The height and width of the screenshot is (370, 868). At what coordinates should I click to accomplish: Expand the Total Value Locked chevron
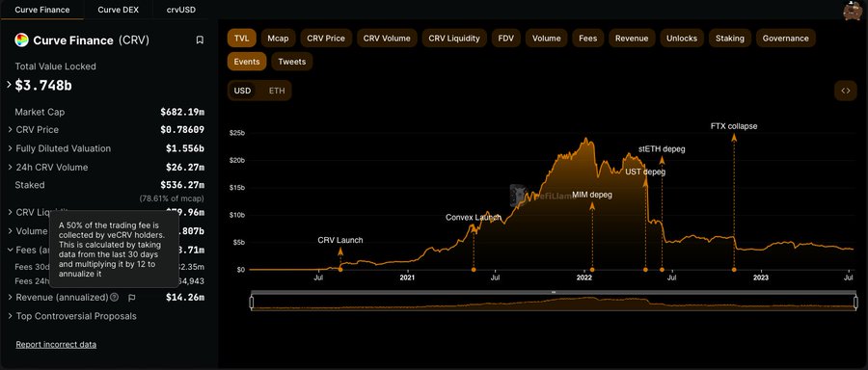(x=9, y=85)
